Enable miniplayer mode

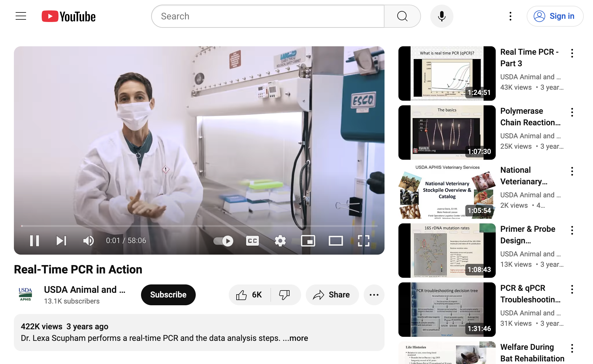click(x=308, y=241)
